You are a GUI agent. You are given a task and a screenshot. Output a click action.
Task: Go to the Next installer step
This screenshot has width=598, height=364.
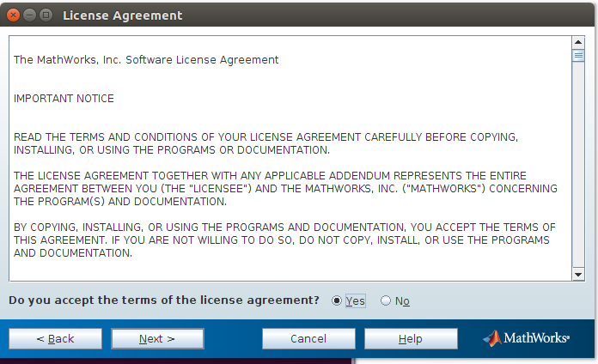157,338
